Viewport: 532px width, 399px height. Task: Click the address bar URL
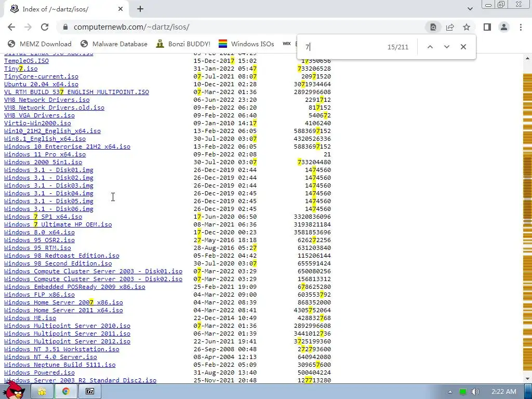131,27
